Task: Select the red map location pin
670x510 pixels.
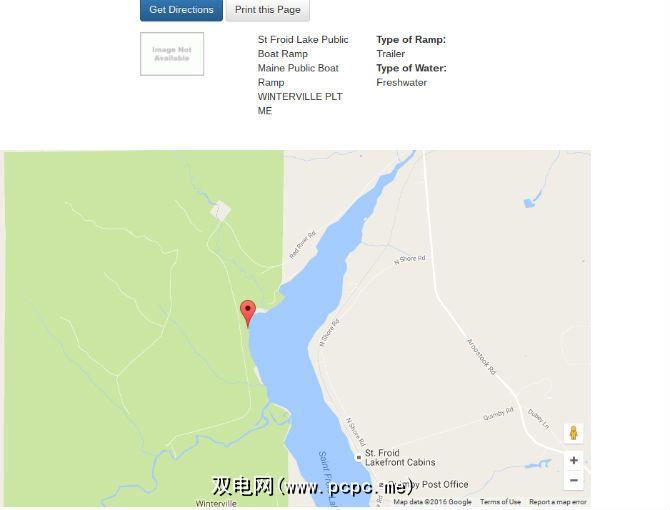Action: 248,313
